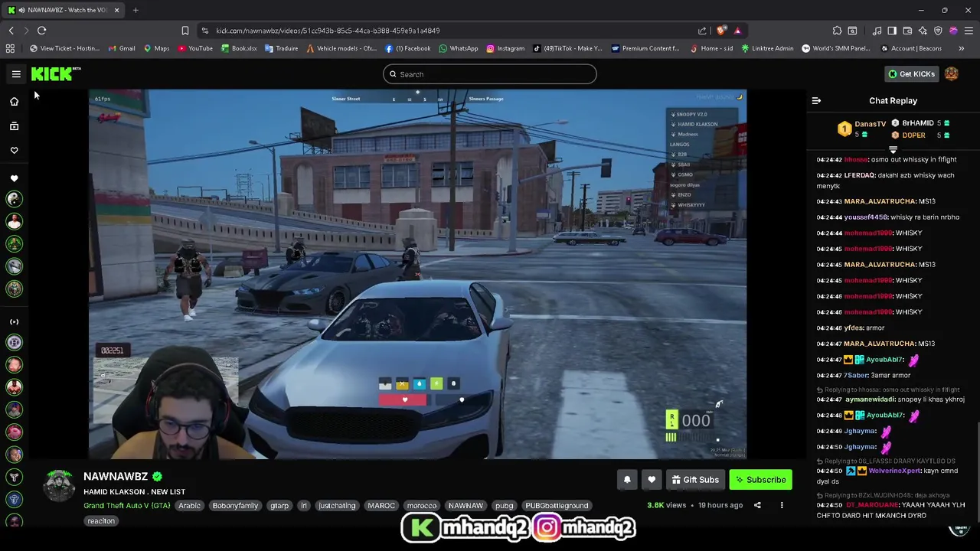Click 8rHAMID in chat leaderboard
Screen dimensions: 980x551
coord(917,123)
